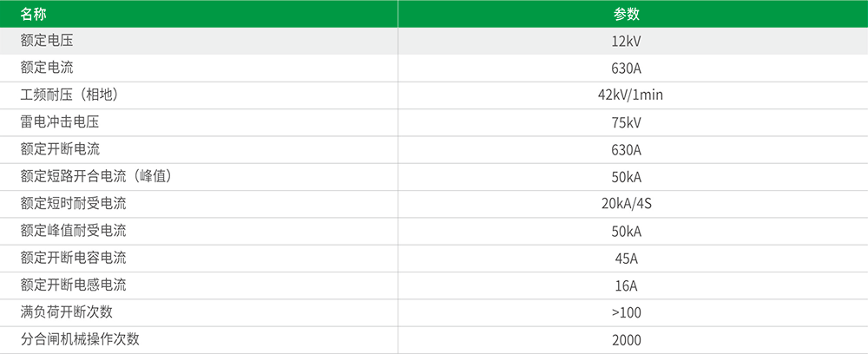The image size is (868, 354).
Task: Click the 额定开断电容电流 label
Action: click(x=73, y=259)
